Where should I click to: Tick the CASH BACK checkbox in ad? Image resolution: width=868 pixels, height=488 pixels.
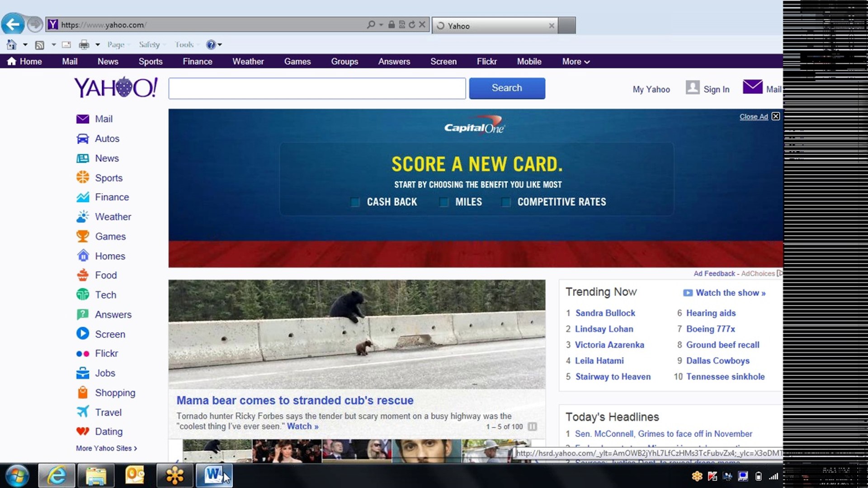tap(355, 202)
